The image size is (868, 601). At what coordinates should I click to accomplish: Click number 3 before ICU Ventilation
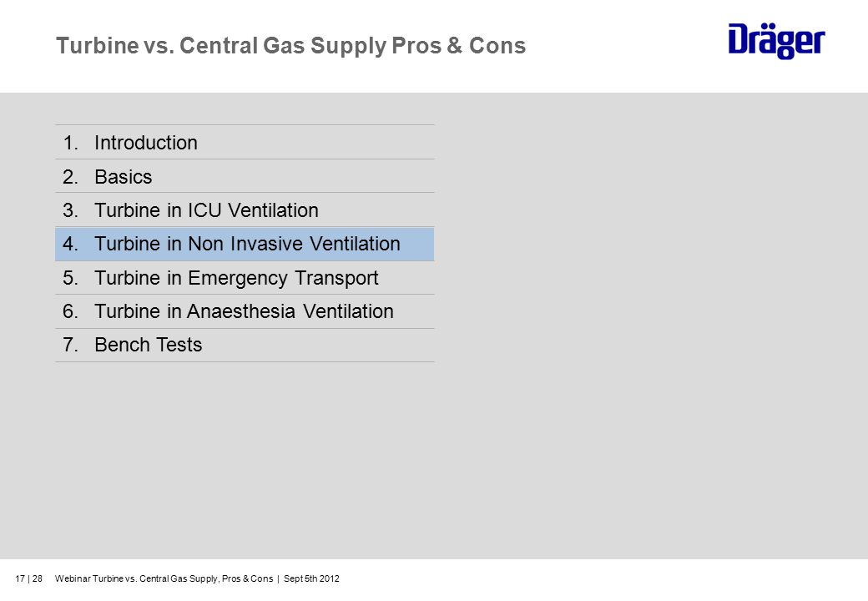click(x=70, y=210)
